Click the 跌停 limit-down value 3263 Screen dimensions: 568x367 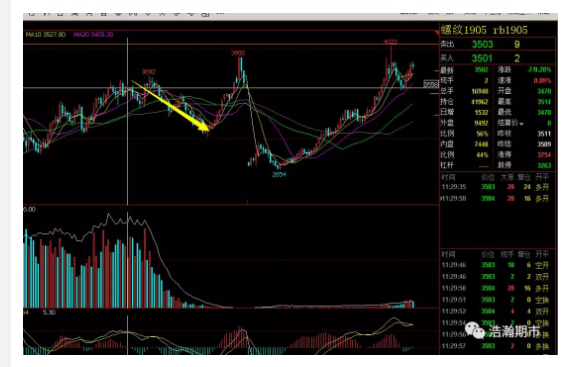(544, 165)
